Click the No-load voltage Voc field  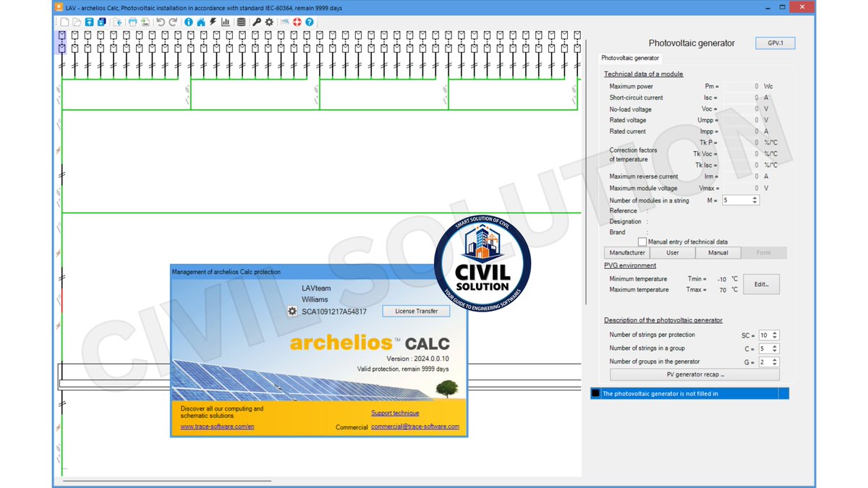pyautogui.click(x=741, y=109)
